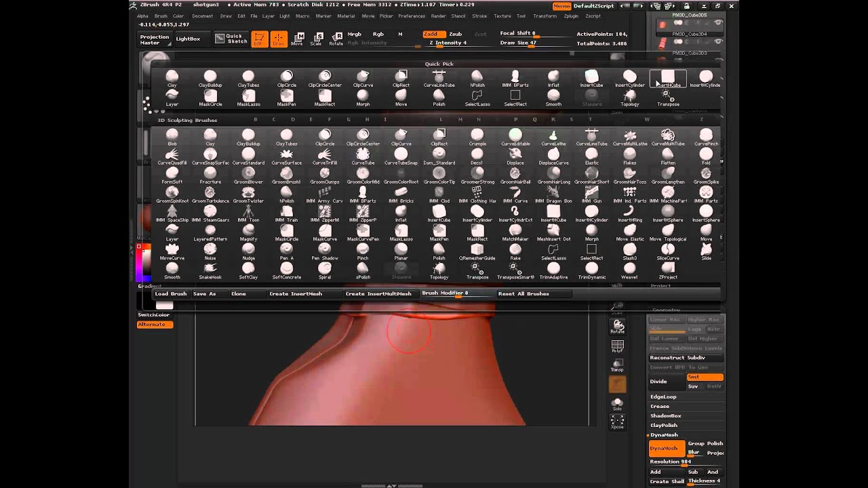
Task: Open the Preferences menu
Action: coord(412,16)
